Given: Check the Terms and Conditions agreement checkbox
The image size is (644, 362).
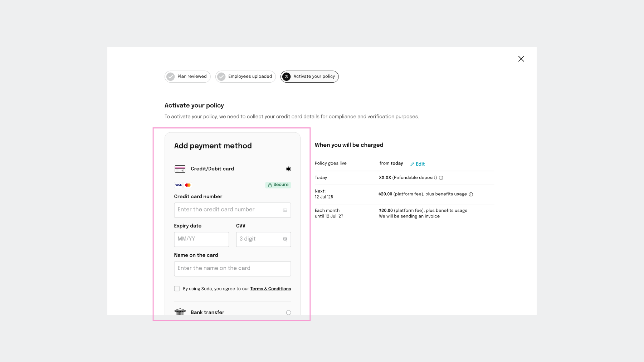Looking at the screenshot, I should tap(177, 288).
